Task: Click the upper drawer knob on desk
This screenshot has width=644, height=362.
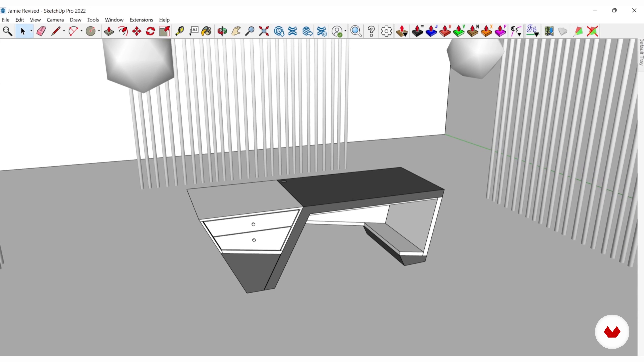Action: [x=253, y=224]
